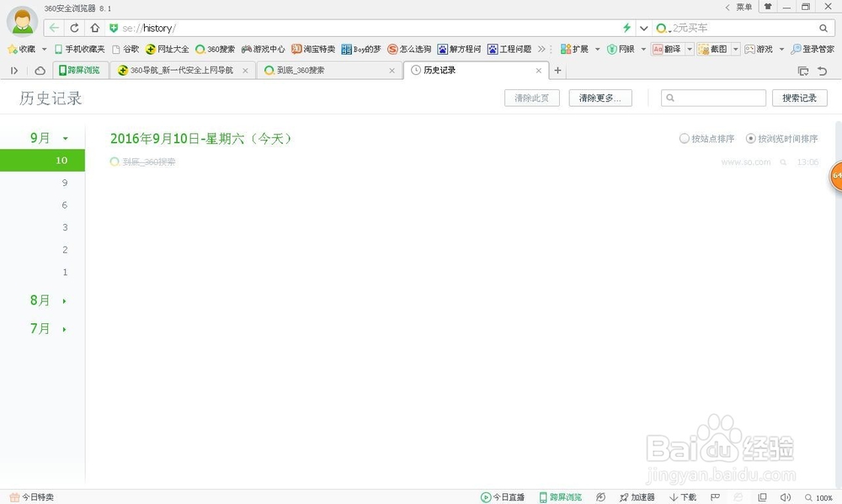842x504 pixels.
Task: Click the 翻译 translate tool
Action: tap(667, 49)
